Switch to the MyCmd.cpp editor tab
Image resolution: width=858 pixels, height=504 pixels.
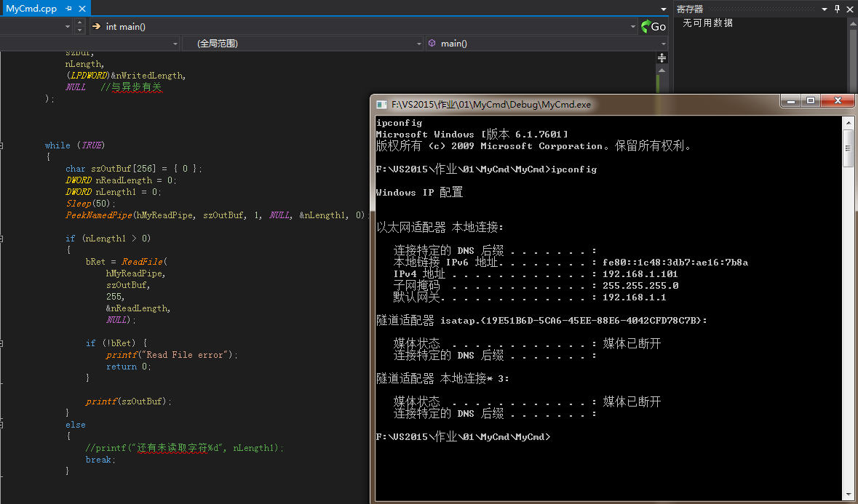pos(31,9)
